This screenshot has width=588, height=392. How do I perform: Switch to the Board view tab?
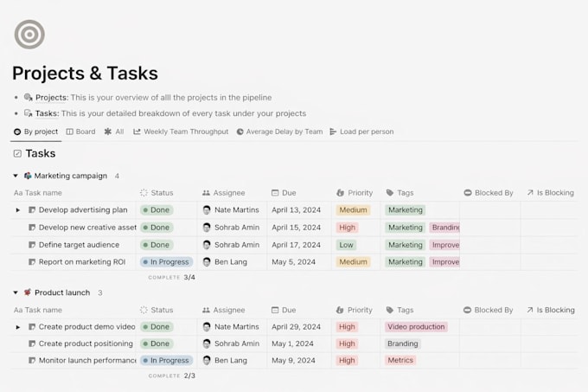[81, 132]
